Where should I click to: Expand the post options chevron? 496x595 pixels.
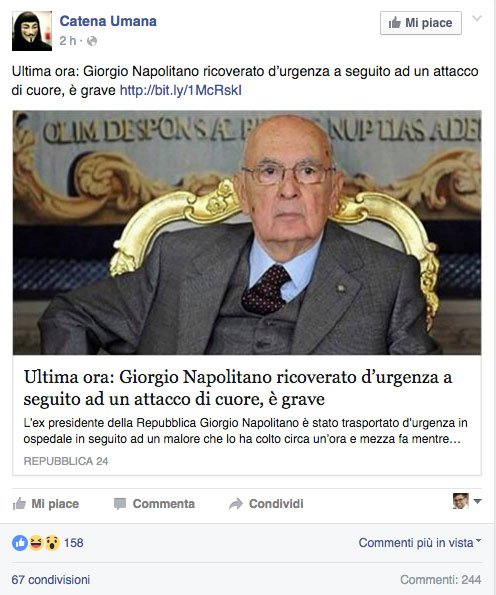point(477,18)
